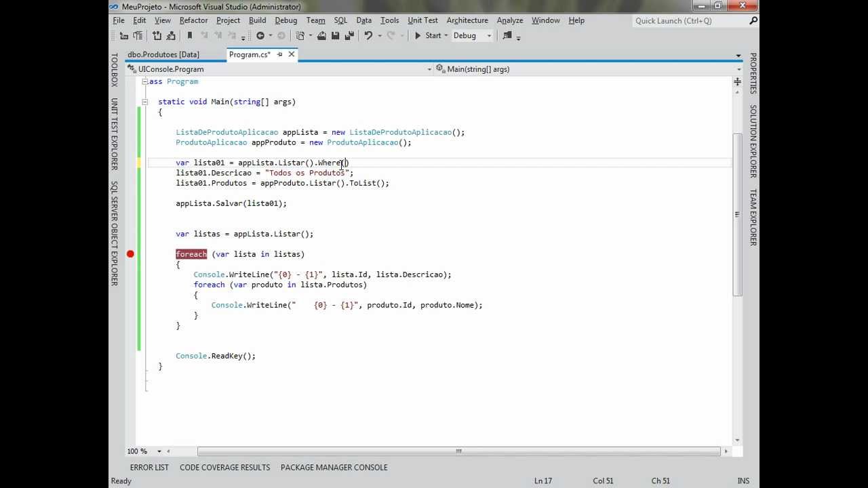Image resolution: width=868 pixels, height=488 pixels.
Task: Open the SQL SERVER OBJECT EXPLORER side tab
Action: click(114, 233)
